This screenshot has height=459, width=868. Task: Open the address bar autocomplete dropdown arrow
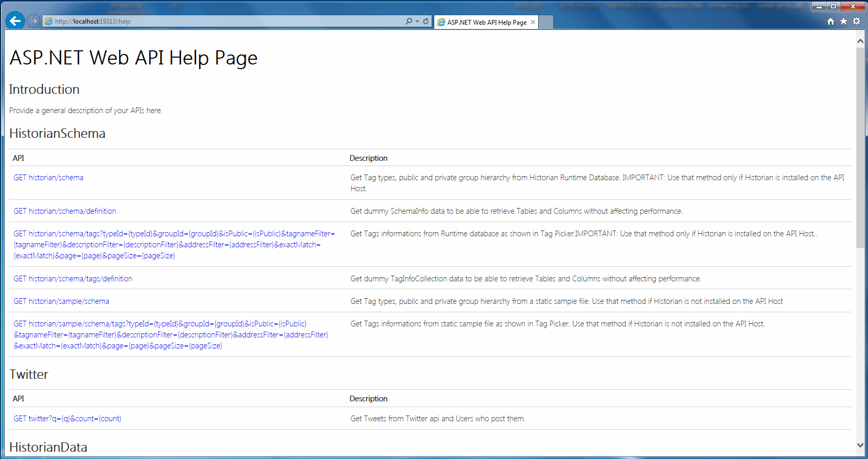(417, 21)
